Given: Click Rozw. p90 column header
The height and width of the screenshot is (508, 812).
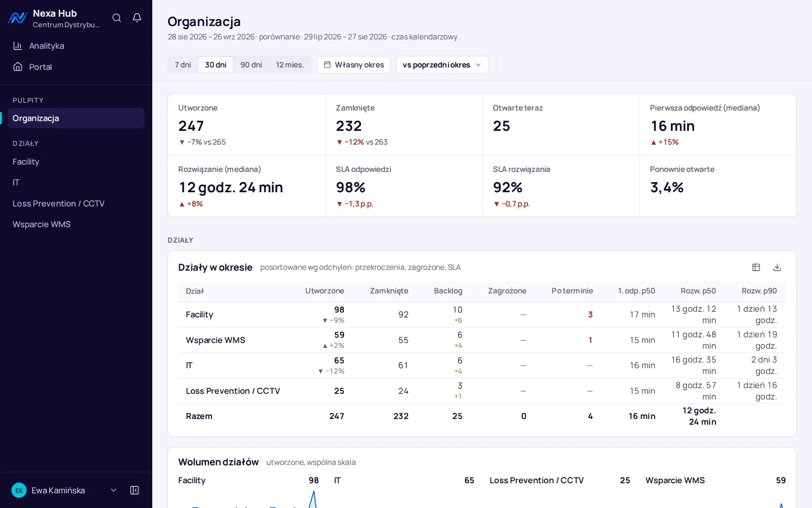Looking at the screenshot, I should click(759, 291).
